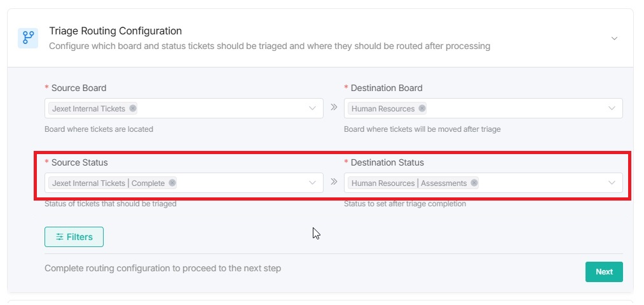Remove the Jexet Internal Tickets | Complete tag
Screen dimensions: 644x305
pyautogui.click(x=172, y=183)
